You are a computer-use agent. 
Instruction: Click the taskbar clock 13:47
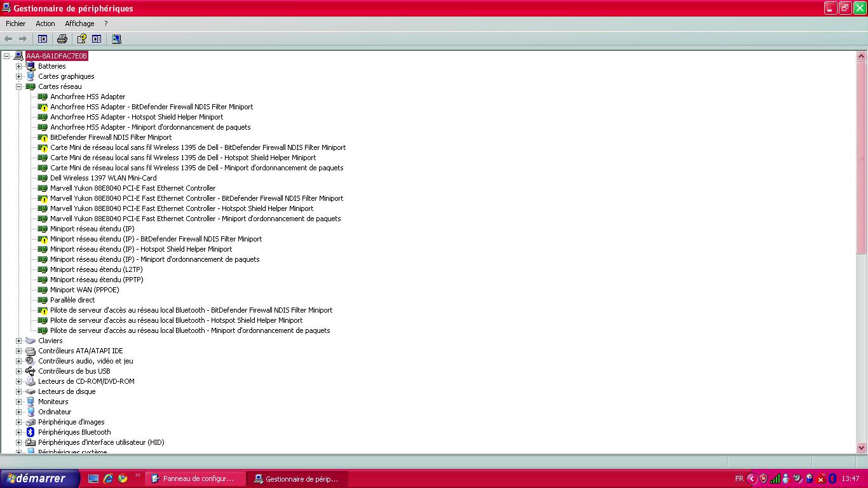click(x=850, y=478)
